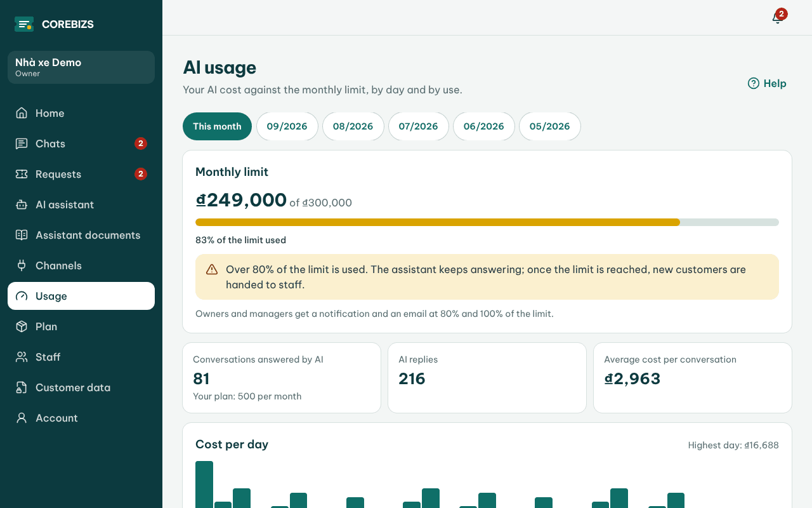
Task: Click the Home house icon
Action: pyautogui.click(x=22, y=113)
